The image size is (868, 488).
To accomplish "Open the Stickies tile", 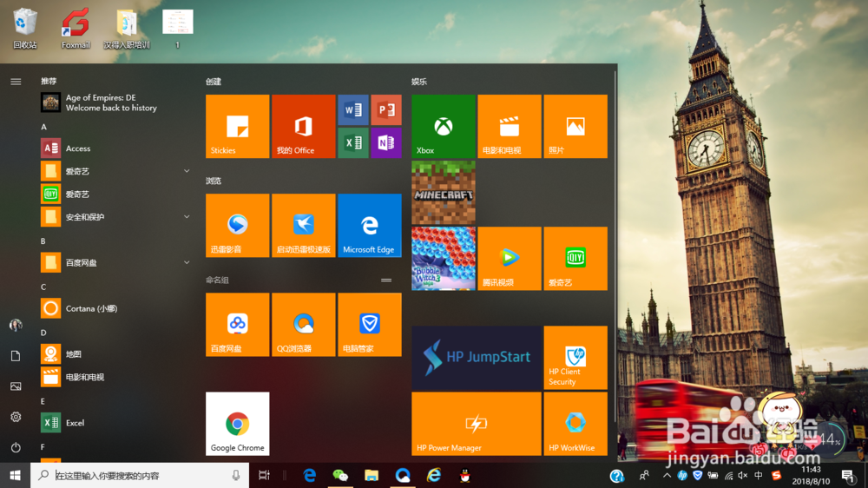I will click(238, 126).
